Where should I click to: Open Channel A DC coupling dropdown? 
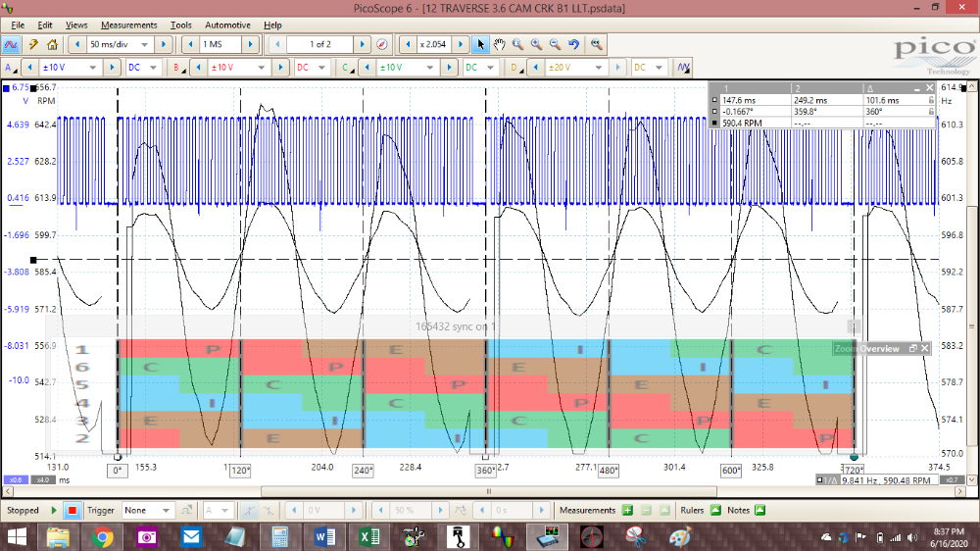point(153,68)
